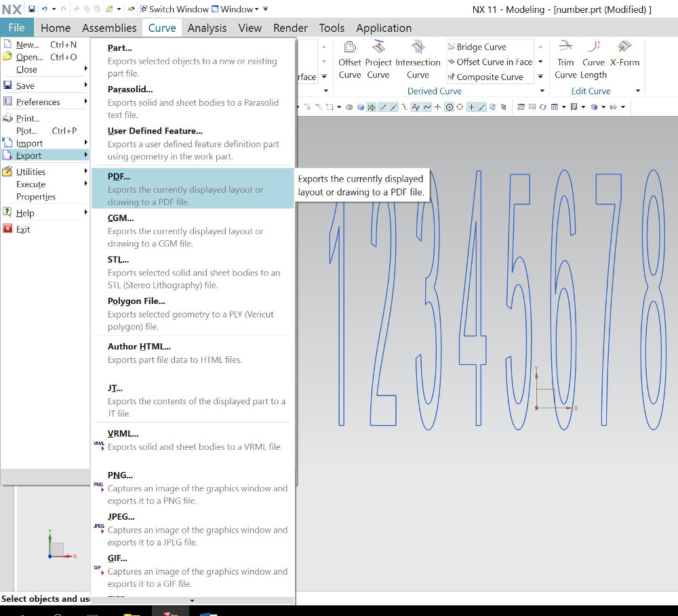Select the Trim Curve tool
Viewport: 678px width, 616px height.
click(x=565, y=60)
